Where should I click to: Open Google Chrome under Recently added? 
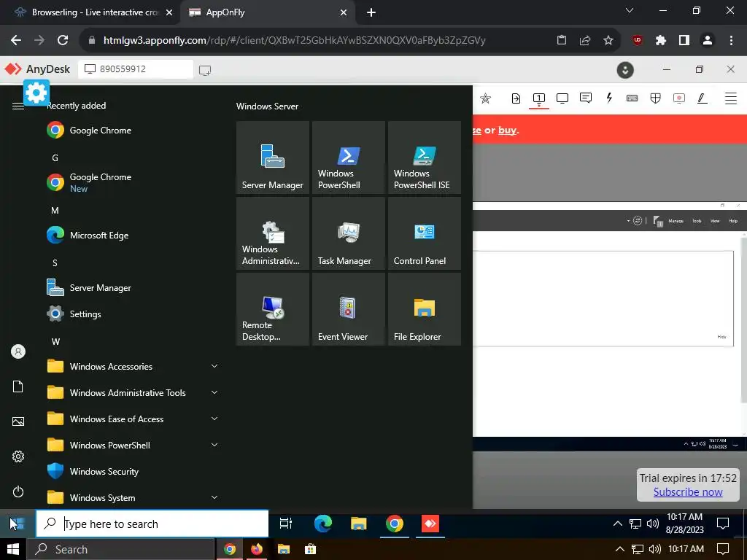click(133, 130)
